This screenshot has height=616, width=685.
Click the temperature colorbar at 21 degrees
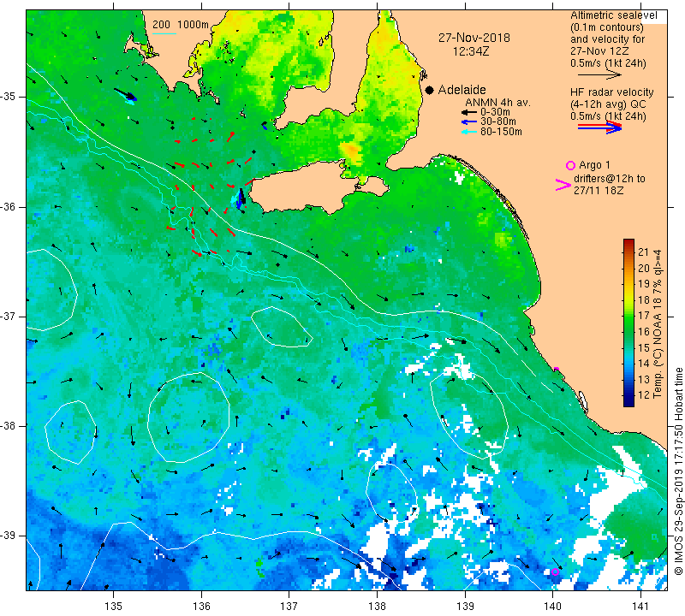pos(628,252)
